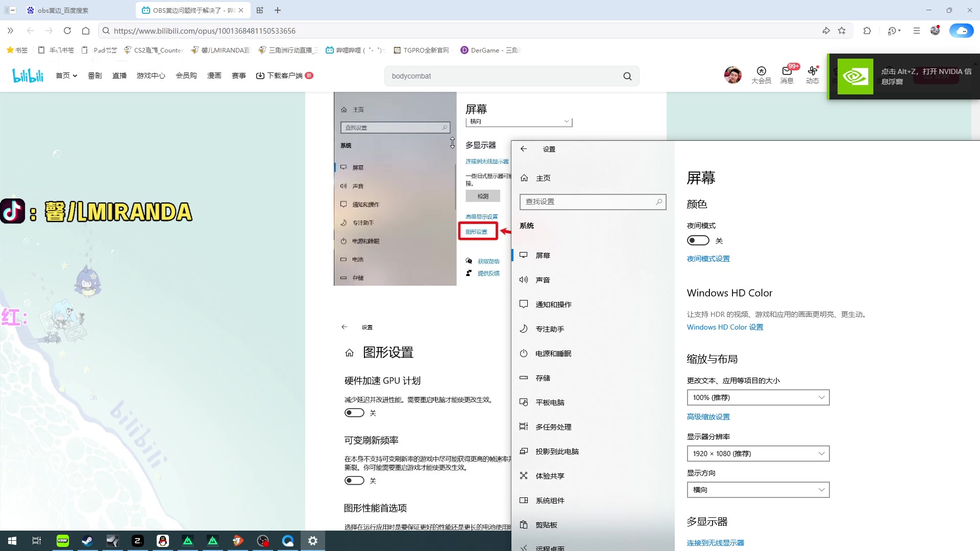Viewport: 980px width, 551px height.
Task: Open the 显示方向 横向 dropdown
Action: (x=758, y=490)
